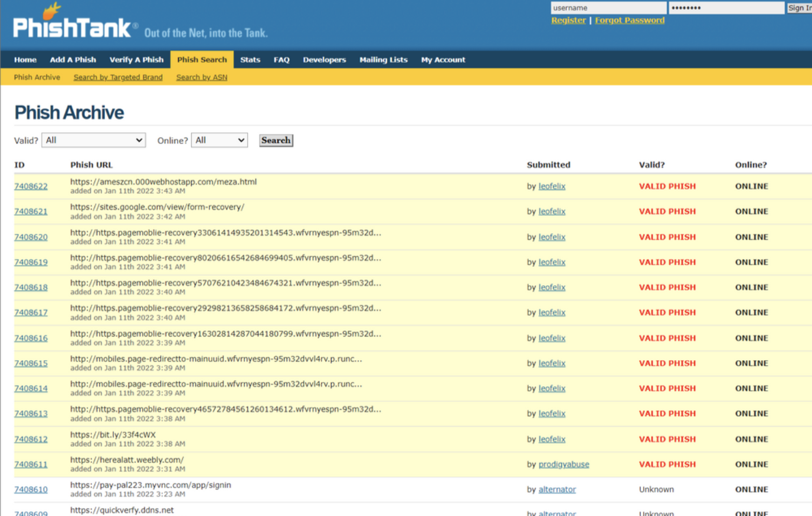This screenshot has width=812, height=516.
Task: Click the ameszcn.000webhostapp.com/meza.html URL text
Action: click(x=163, y=182)
